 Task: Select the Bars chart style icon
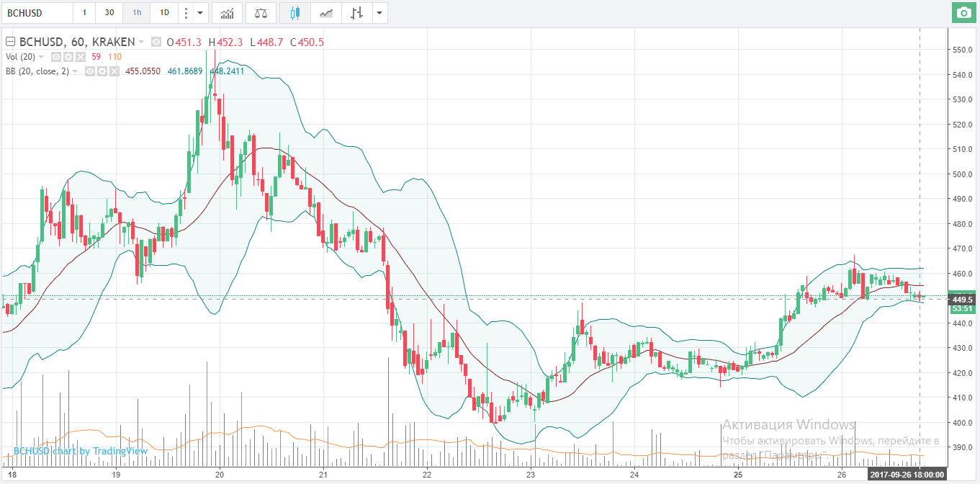[354, 13]
